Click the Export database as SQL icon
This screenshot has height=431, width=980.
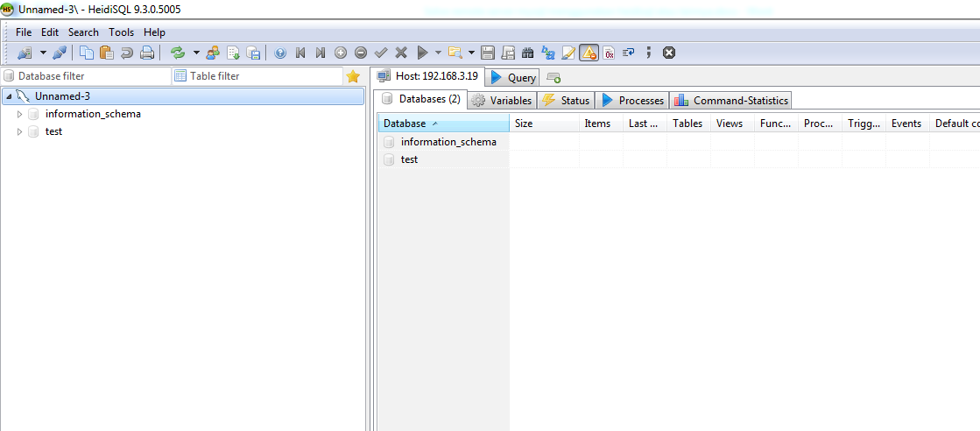point(233,53)
